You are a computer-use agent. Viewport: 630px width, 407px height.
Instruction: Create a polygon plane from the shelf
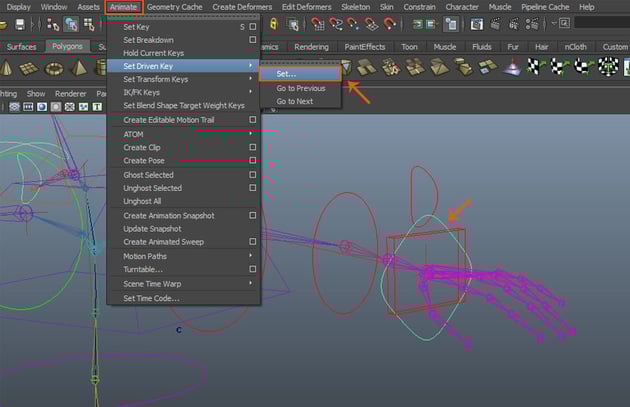29,68
